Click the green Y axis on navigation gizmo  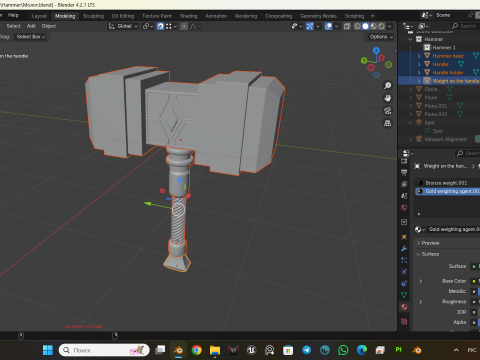(364, 60)
